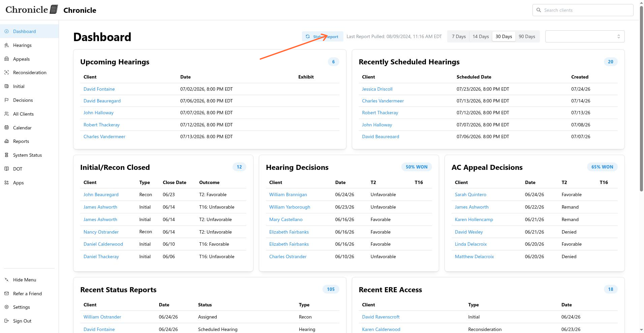Open the empty dropdown beside day ranges

point(585,36)
